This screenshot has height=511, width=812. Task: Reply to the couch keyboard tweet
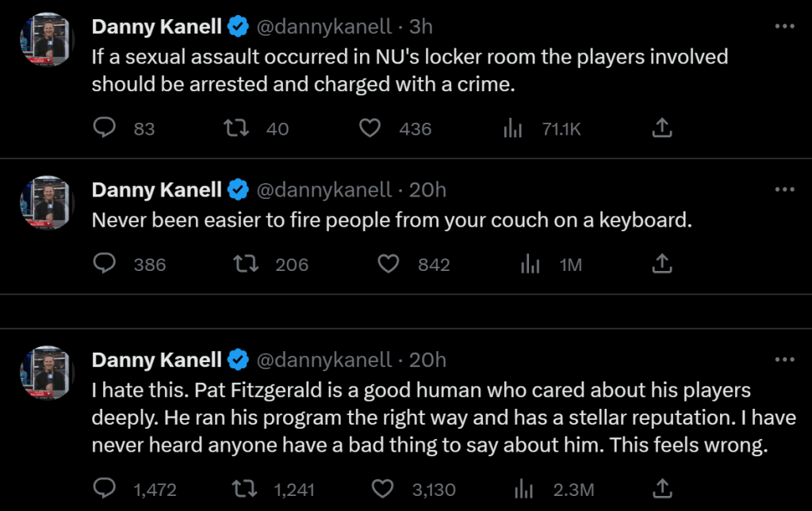tap(105, 265)
